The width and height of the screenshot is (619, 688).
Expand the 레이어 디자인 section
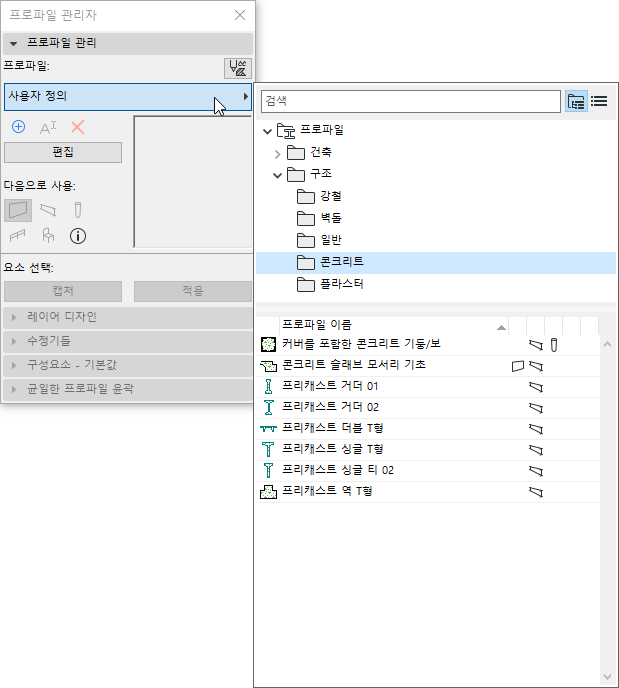click(128, 317)
